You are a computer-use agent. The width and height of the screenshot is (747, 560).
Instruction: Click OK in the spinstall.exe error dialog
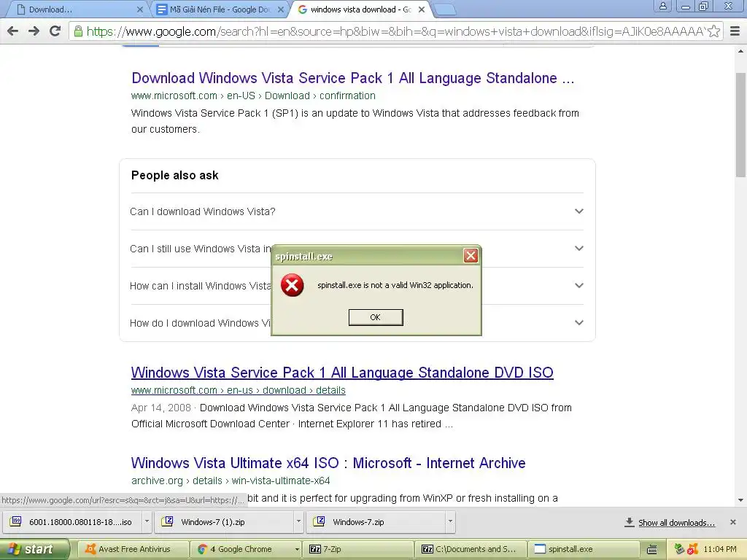376,317
